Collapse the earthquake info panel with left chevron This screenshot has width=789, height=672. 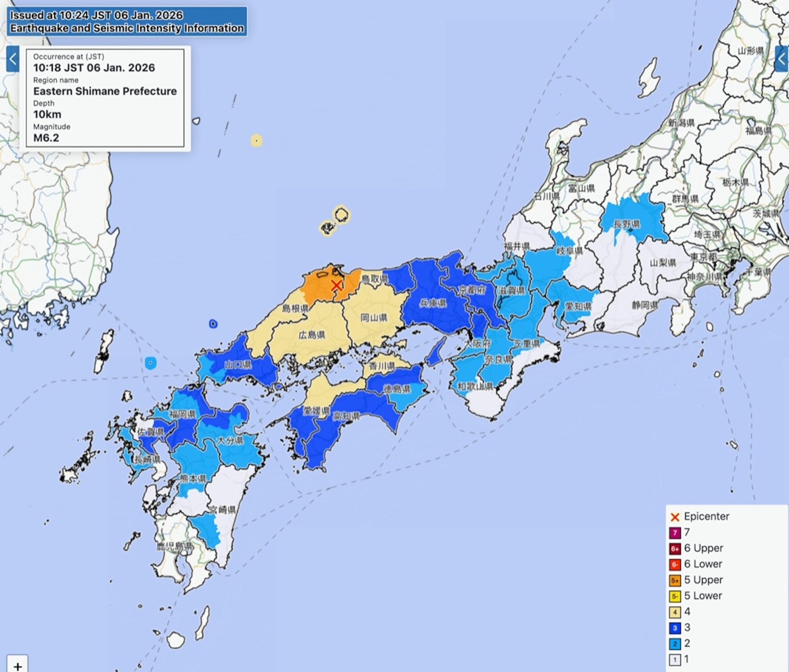pos(13,59)
